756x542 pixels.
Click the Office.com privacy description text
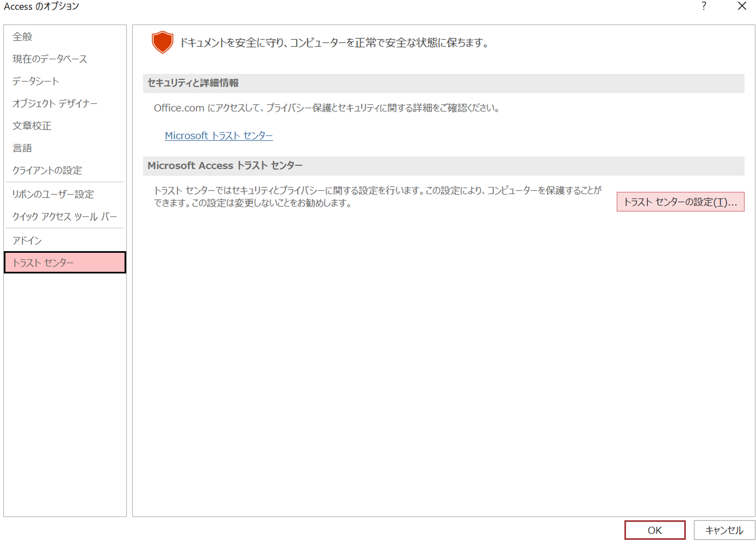[327, 108]
